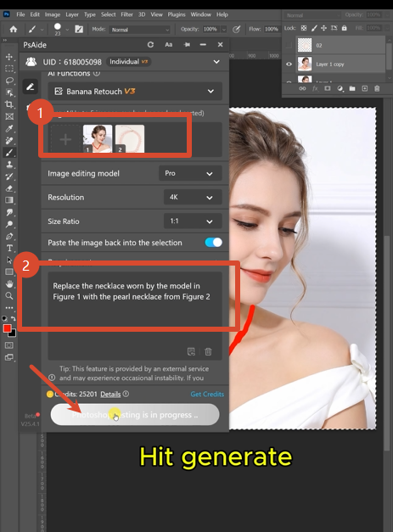Click the generate progress button
The width and height of the screenshot is (393, 532).
[x=135, y=415]
